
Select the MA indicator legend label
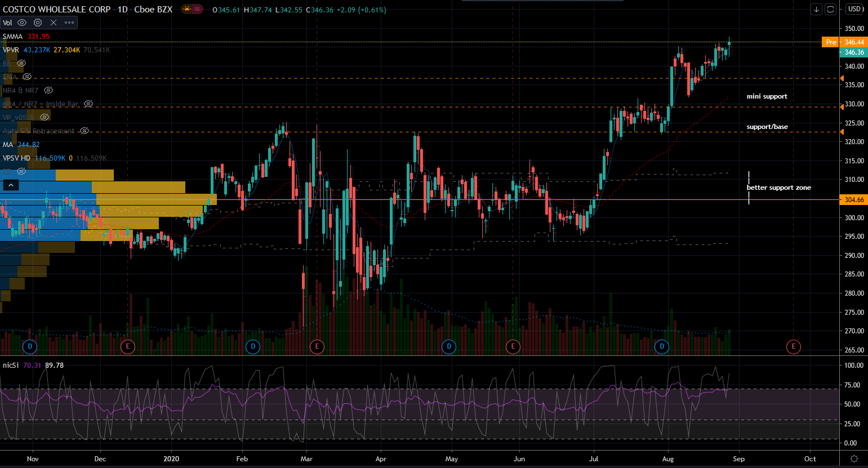(8, 144)
